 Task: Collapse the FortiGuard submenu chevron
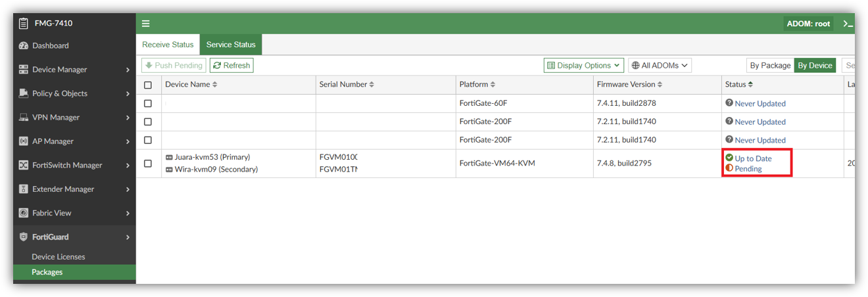click(x=128, y=237)
